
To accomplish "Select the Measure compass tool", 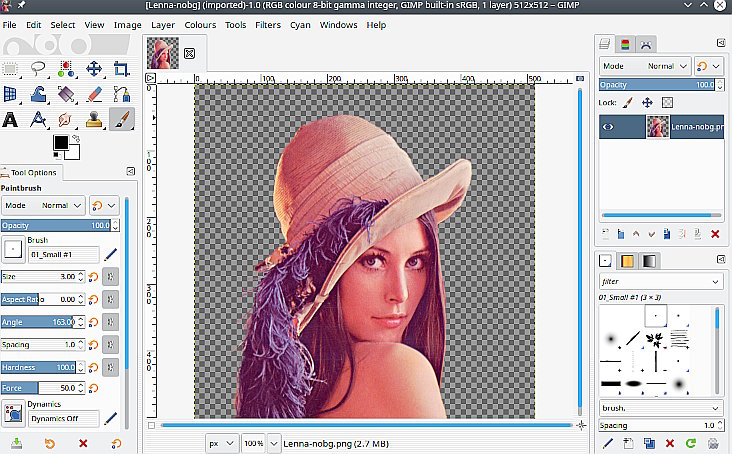I will coord(38,119).
